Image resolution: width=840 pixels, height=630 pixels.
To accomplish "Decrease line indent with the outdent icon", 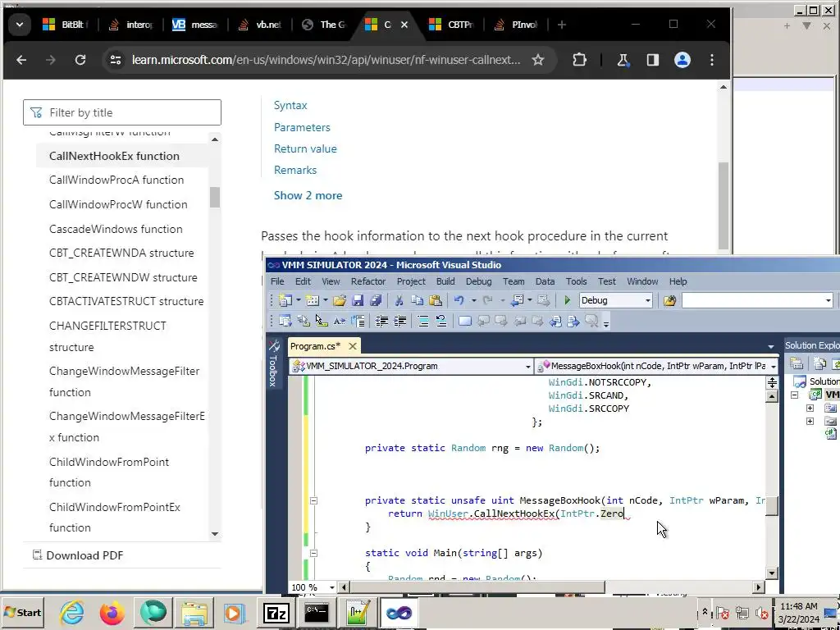I will [381, 321].
